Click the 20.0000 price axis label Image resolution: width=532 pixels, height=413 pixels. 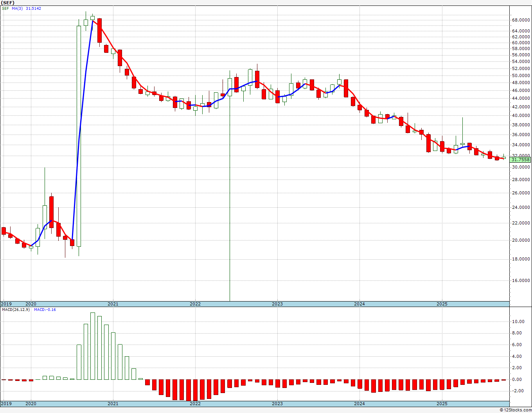pos(521,241)
